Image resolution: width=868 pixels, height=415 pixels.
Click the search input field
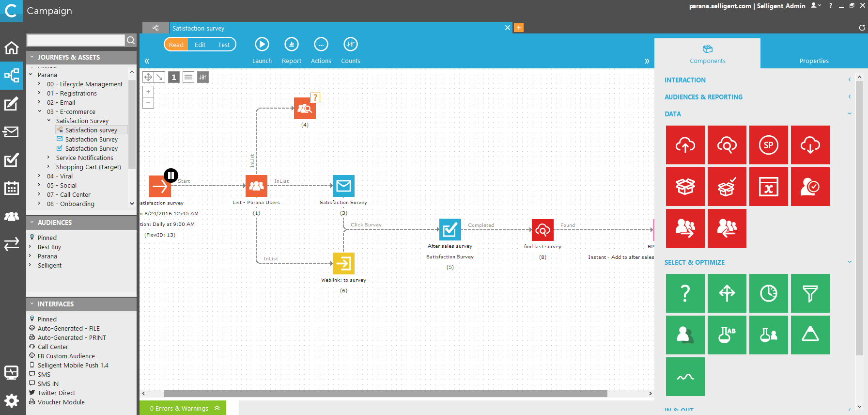(x=76, y=40)
